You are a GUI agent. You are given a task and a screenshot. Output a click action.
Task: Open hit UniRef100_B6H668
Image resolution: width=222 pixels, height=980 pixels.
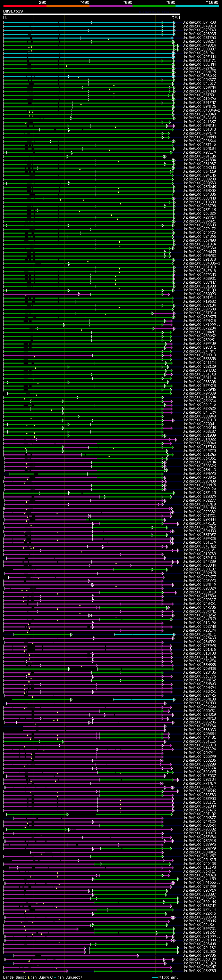click(199, 665)
